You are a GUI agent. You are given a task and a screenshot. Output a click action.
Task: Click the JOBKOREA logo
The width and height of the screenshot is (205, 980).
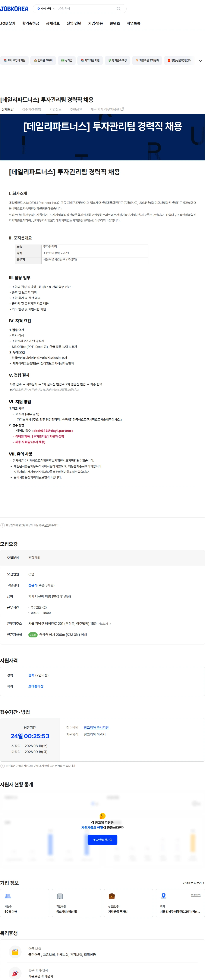pos(14,9)
